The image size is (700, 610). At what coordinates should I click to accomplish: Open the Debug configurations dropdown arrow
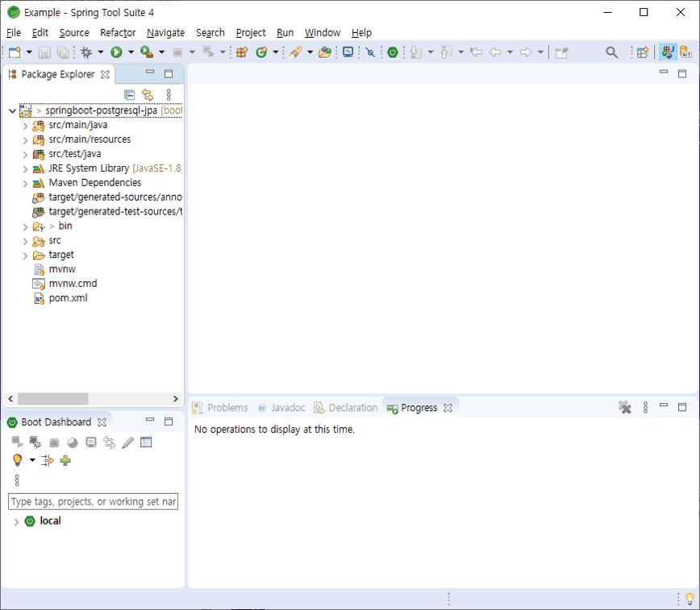(x=101, y=52)
